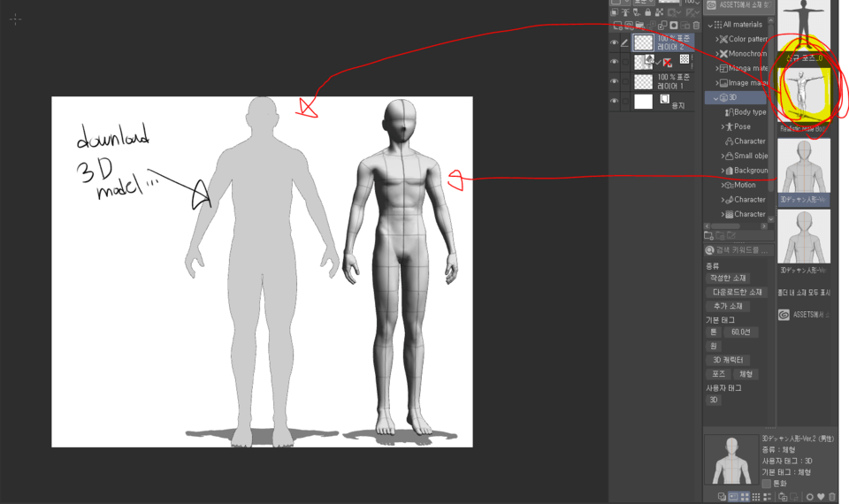Click multi-select checkbox icon in bottom bar
Screen dimensions: 849x504
point(722,496)
